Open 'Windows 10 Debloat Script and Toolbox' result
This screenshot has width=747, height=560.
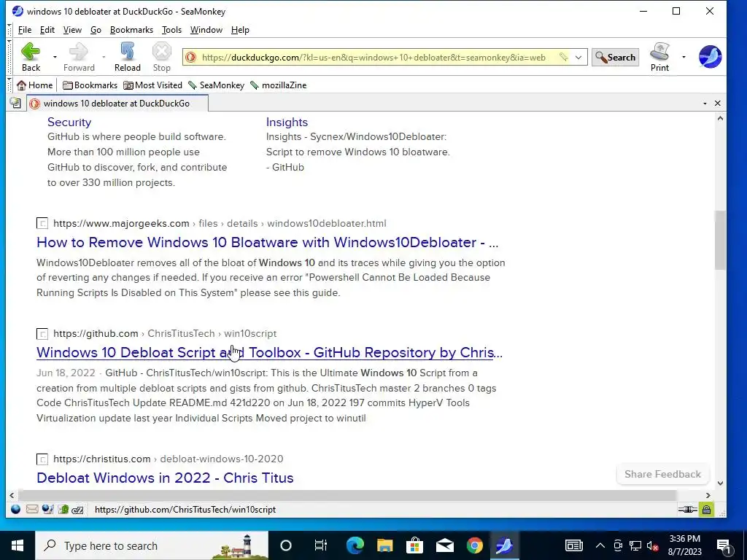[270, 352]
